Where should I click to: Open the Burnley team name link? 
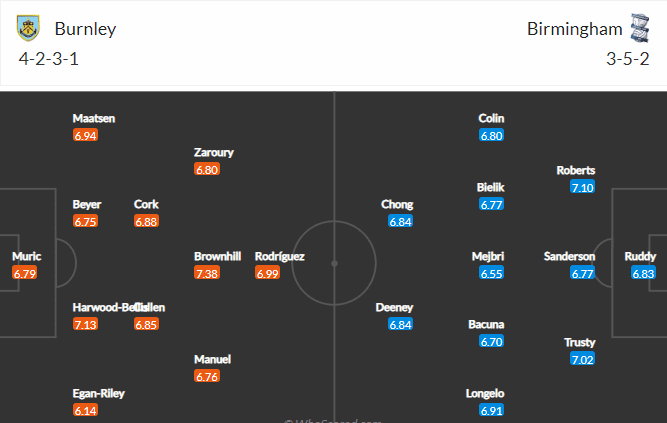(x=85, y=29)
